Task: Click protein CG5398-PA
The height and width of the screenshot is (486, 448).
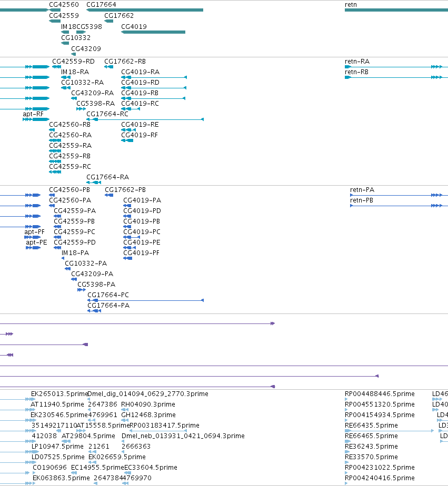Action: 96,285
